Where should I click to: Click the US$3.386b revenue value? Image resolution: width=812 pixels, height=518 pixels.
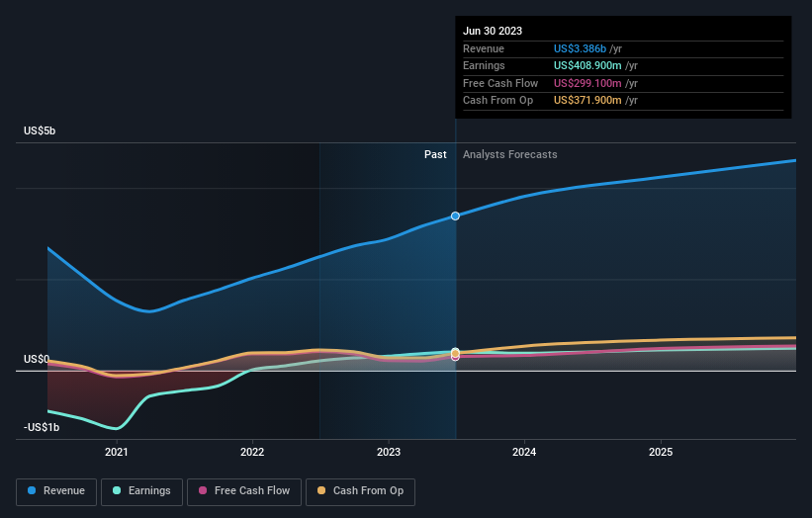(580, 48)
